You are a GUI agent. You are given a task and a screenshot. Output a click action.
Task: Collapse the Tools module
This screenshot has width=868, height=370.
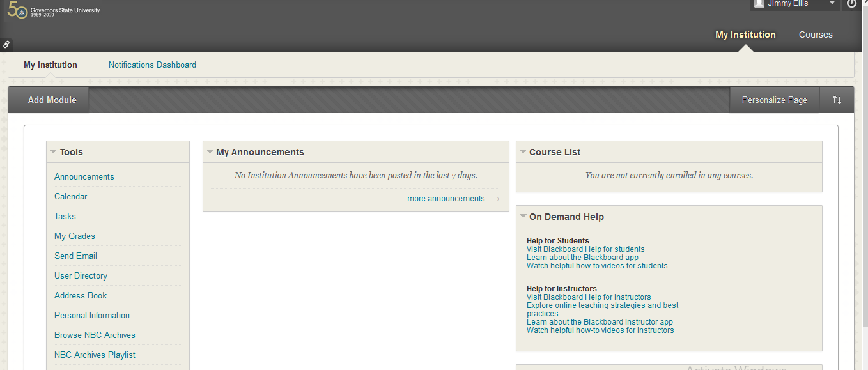[54, 152]
